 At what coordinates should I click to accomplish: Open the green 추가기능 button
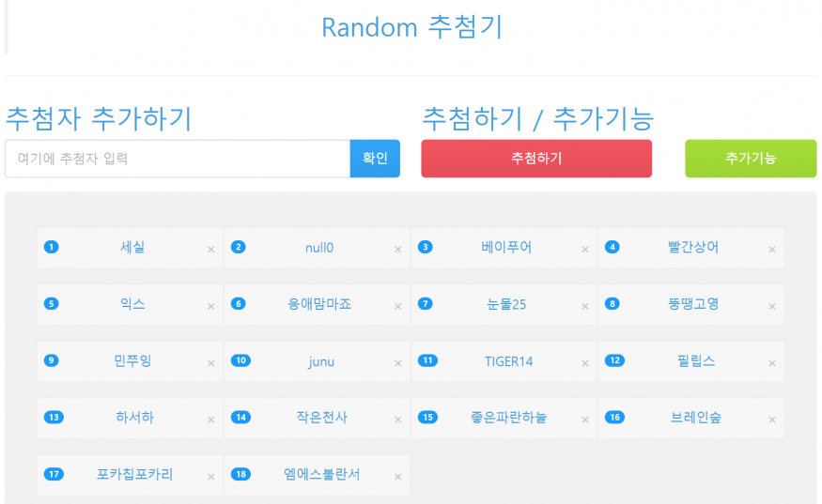pos(751,159)
